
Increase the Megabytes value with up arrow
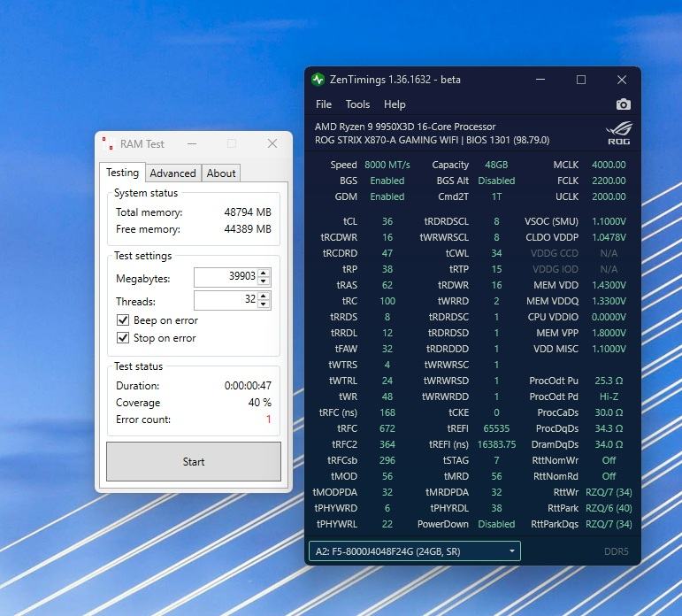[x=264, y=273]
